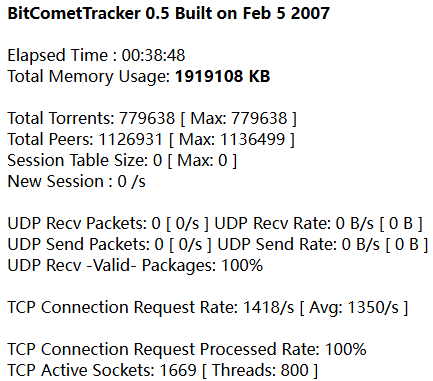Viewport: 433px width, 381px height.
Task: Click the New Session rate line
Action: (x=76, y=181)
